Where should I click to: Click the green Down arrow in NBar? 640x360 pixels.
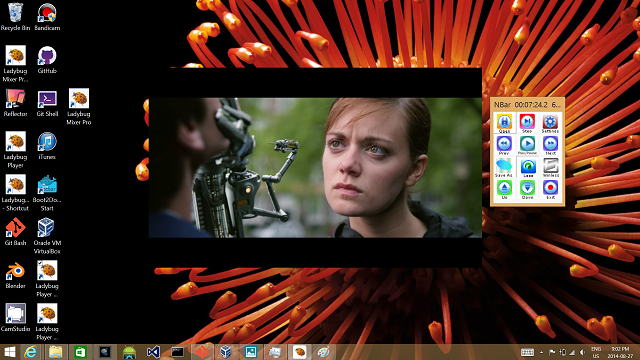(527, 189)
